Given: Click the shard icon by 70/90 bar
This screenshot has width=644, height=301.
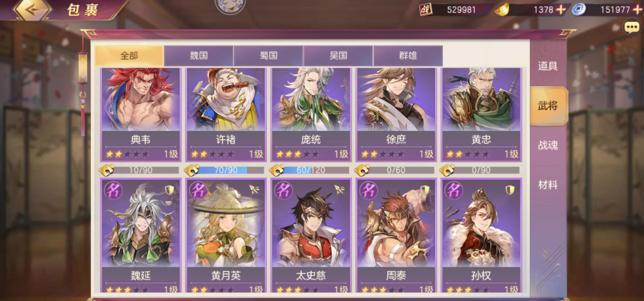Looking at the screenshot, I should [x=191, y=170].
